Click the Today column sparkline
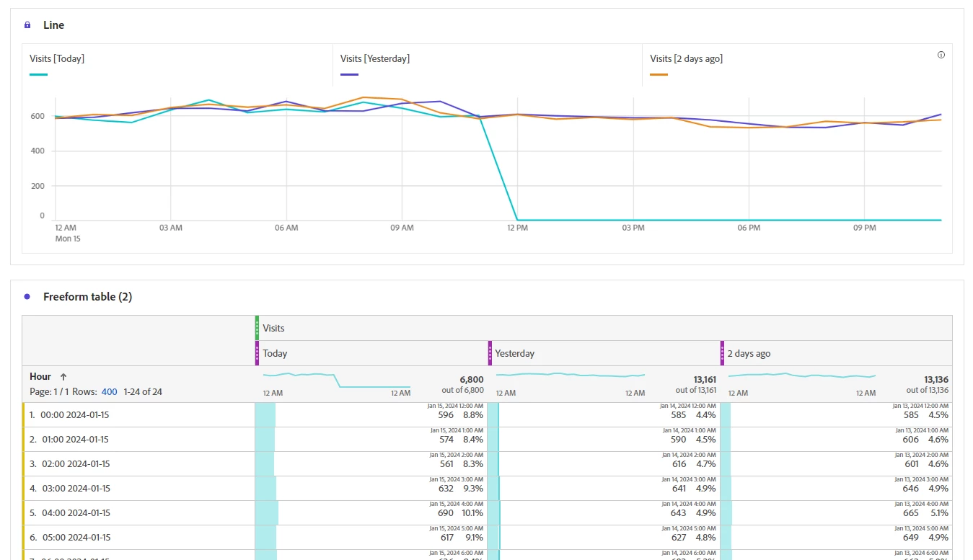The width and height of the screenshot is (973, 560). tap(337, 380)
